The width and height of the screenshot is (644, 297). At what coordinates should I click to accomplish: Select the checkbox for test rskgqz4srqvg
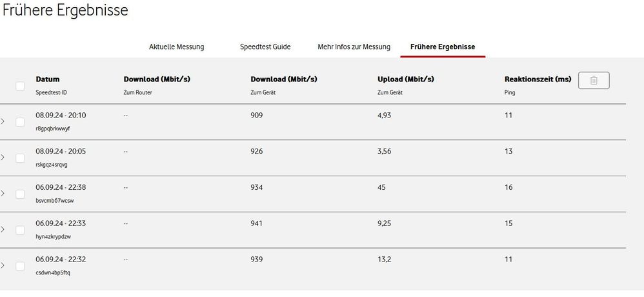pos(20,158)
